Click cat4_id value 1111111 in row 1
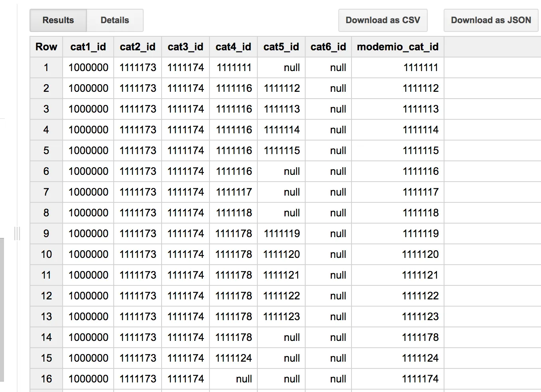 click(234, 67)
